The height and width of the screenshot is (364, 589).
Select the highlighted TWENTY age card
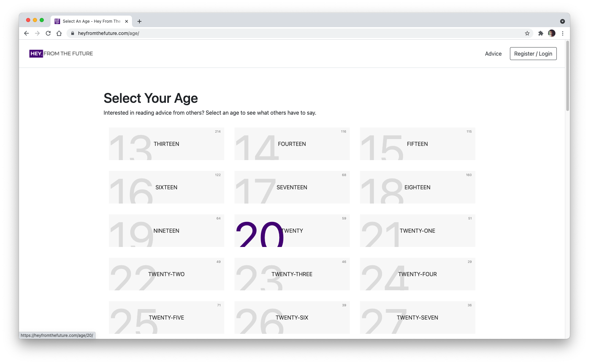pyautogui.click(x=292, y=231)
